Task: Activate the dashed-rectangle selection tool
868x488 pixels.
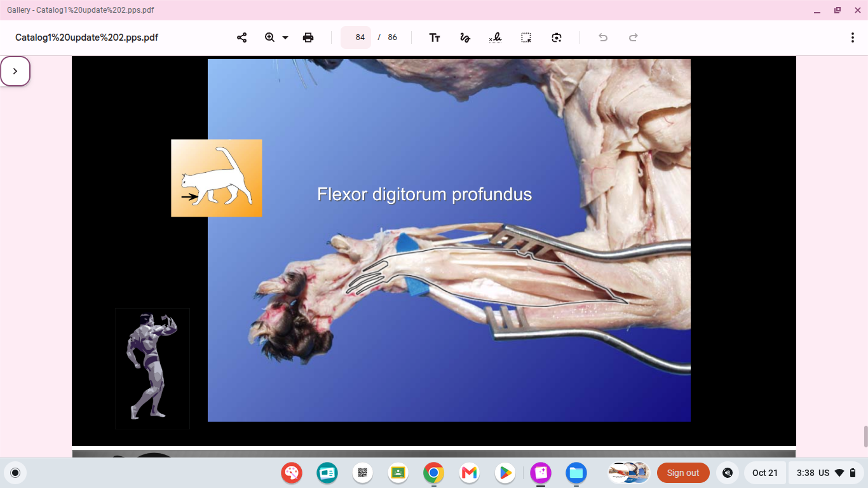Action: click(x=526, y=37)
